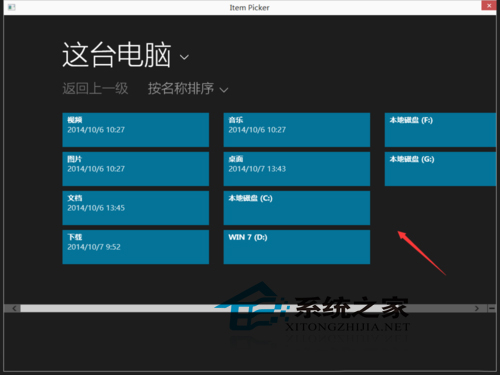Image resolution: width=500 pixels, height=375 pixels.
Task: Select the 本地磁盘 (G:) tile
Action: point(440,169)
